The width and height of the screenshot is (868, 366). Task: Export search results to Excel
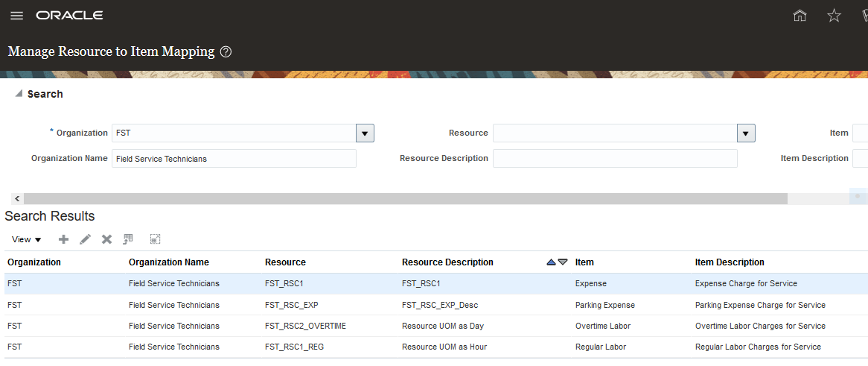click(128, 239)
